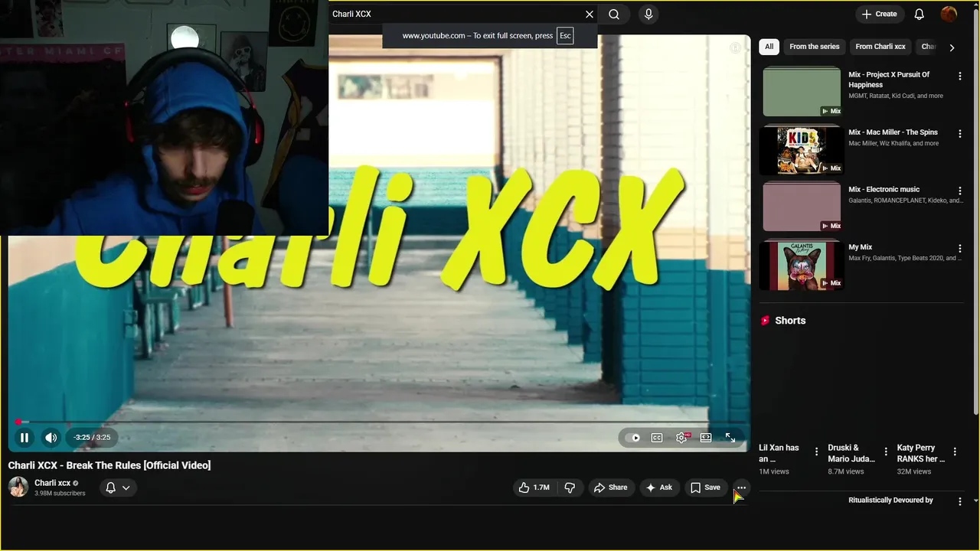980x551 pixels.
Task: Start voice search with microphone
Action: pyautogui.click(x=648, y=14)
